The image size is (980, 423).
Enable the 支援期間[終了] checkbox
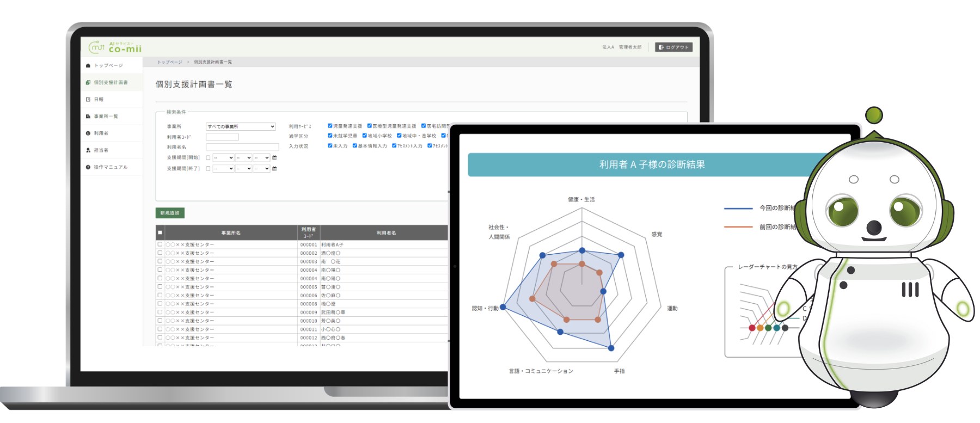[208, 169]
